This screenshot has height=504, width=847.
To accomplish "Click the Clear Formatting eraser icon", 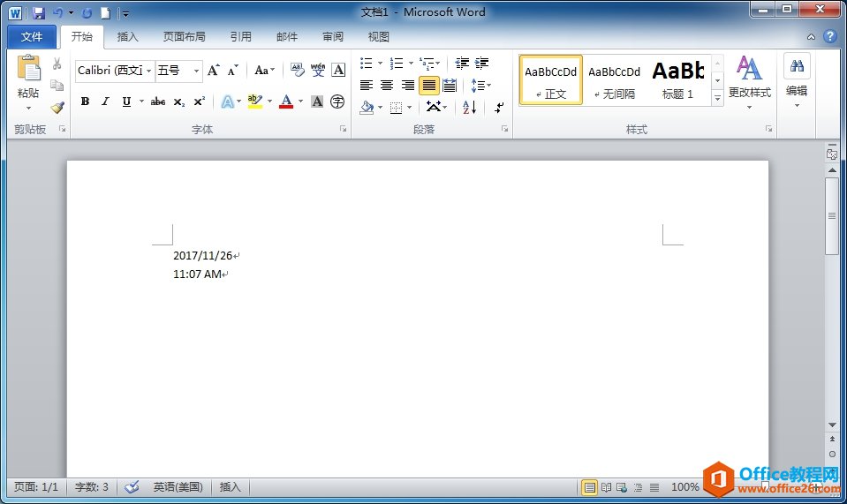I will pos(297,71).
